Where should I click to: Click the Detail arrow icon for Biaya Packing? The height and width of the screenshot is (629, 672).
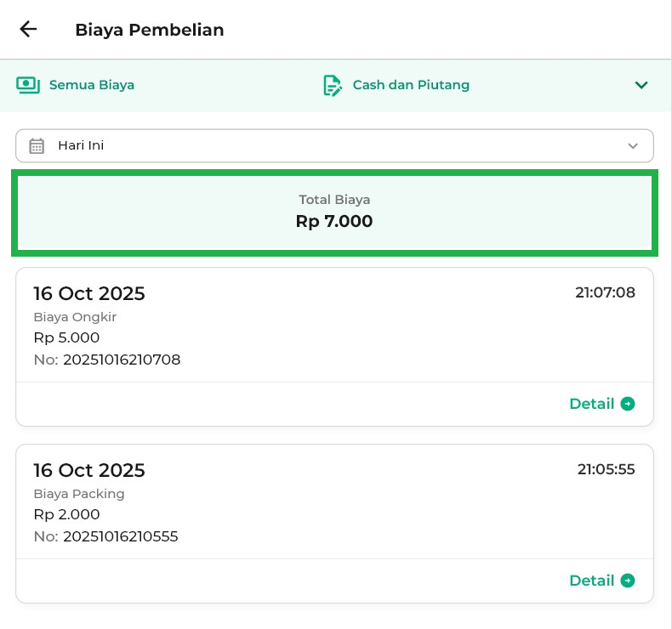[628, 581]
